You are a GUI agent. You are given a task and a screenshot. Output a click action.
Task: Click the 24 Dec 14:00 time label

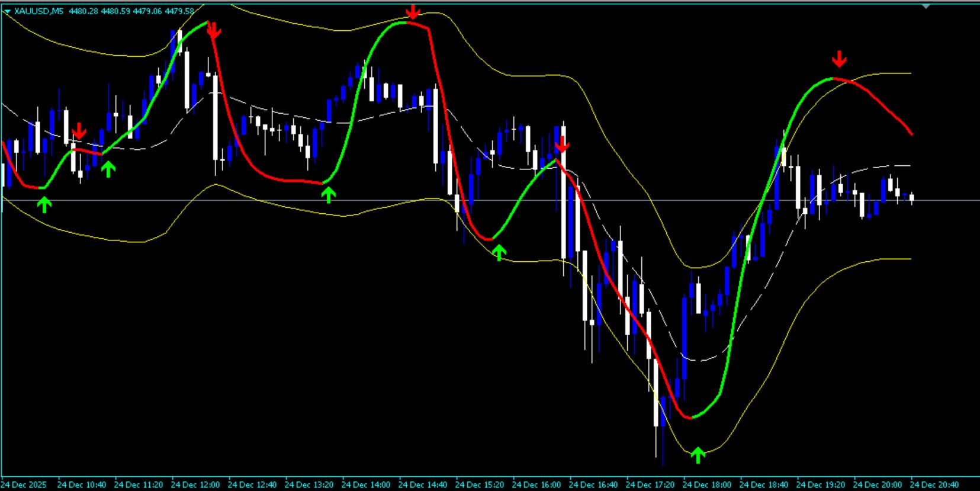(x=366, y=484)
